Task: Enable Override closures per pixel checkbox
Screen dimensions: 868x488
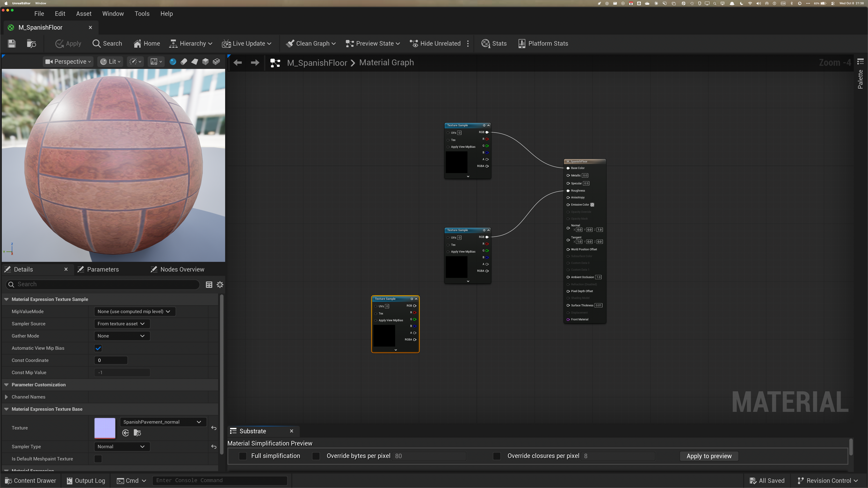Action: 497,456
